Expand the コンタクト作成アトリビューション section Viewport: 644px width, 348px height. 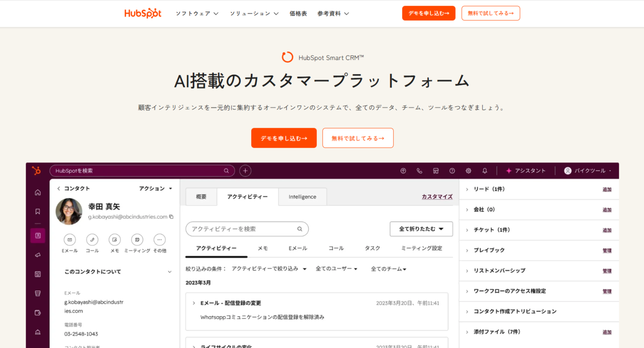coord(467,311)
